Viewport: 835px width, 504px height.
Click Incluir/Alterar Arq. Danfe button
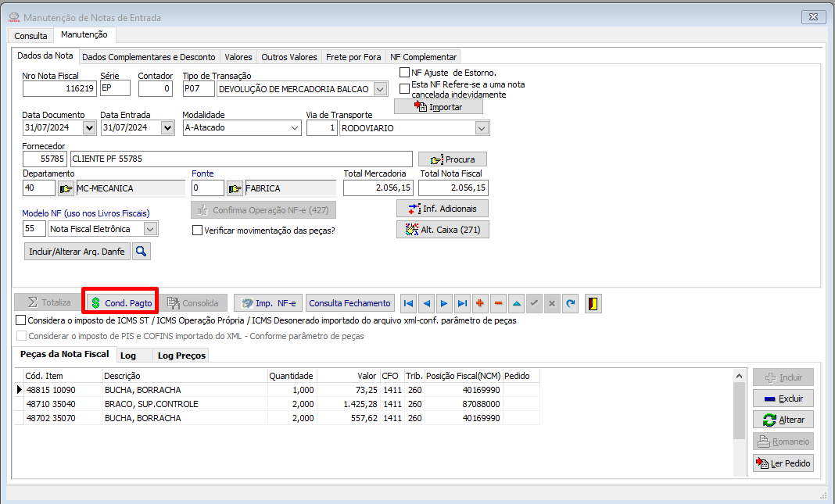[x=77, y=251]
